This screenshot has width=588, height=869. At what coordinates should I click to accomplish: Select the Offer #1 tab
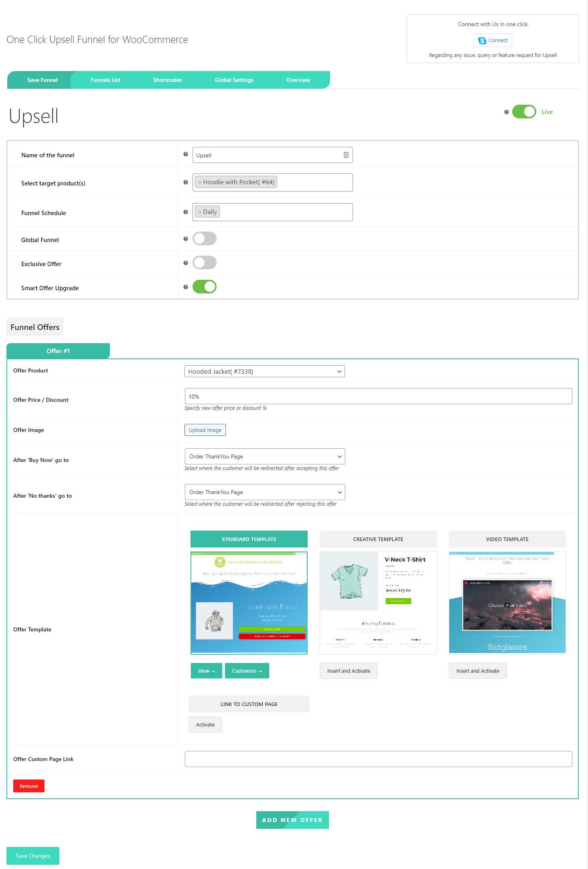point(58,351)
